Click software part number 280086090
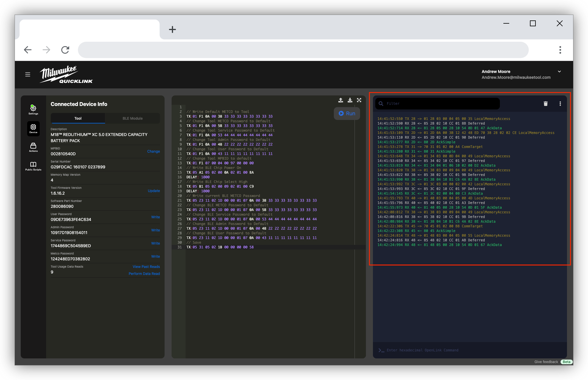 (x=62, y=206)
